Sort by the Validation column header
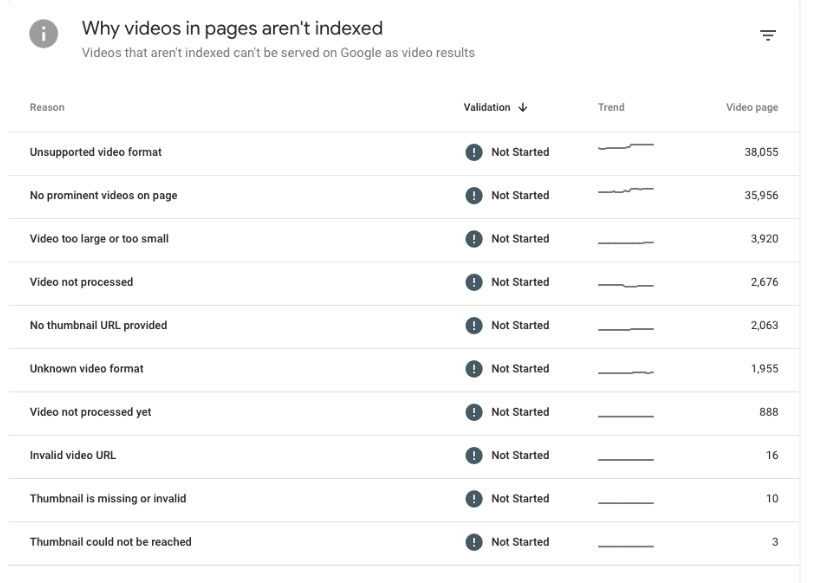829x583 pixels. [487, 107]
